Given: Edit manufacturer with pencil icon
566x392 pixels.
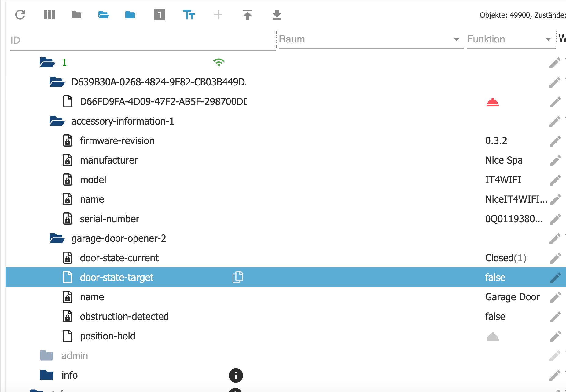Looking at the screenshot, I should click(x=555, y=161).
